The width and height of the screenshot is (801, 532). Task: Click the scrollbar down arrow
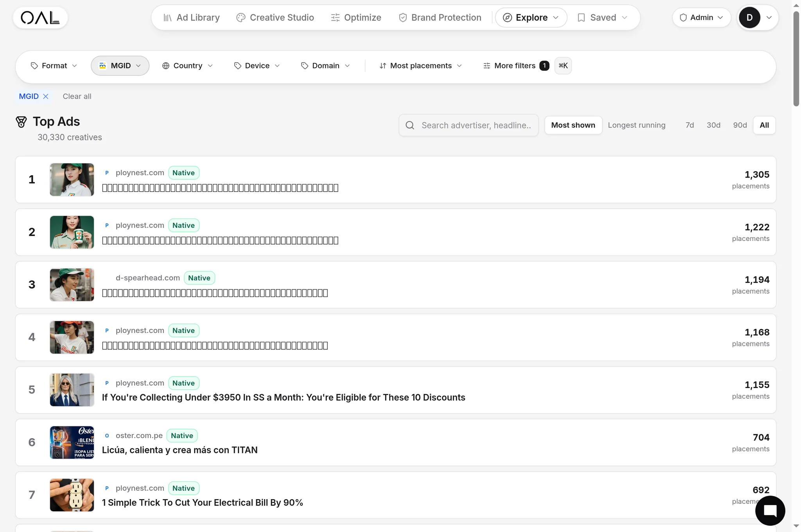click(x=796, y=526)
